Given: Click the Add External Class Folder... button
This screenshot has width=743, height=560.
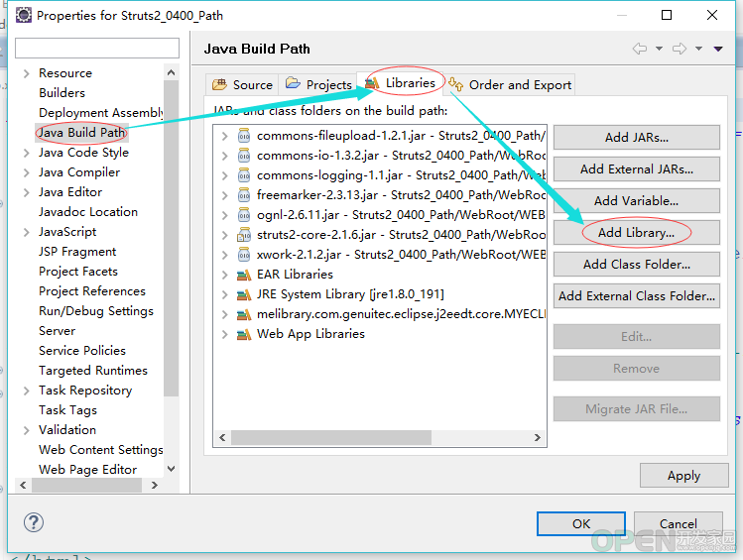Looking at the screenshot, I should tap(637, 295).
